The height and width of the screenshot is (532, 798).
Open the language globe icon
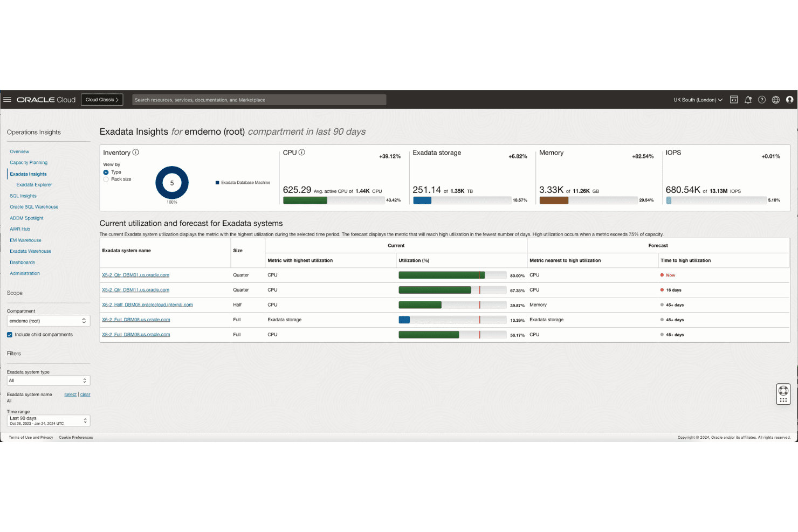click(776, 100)
